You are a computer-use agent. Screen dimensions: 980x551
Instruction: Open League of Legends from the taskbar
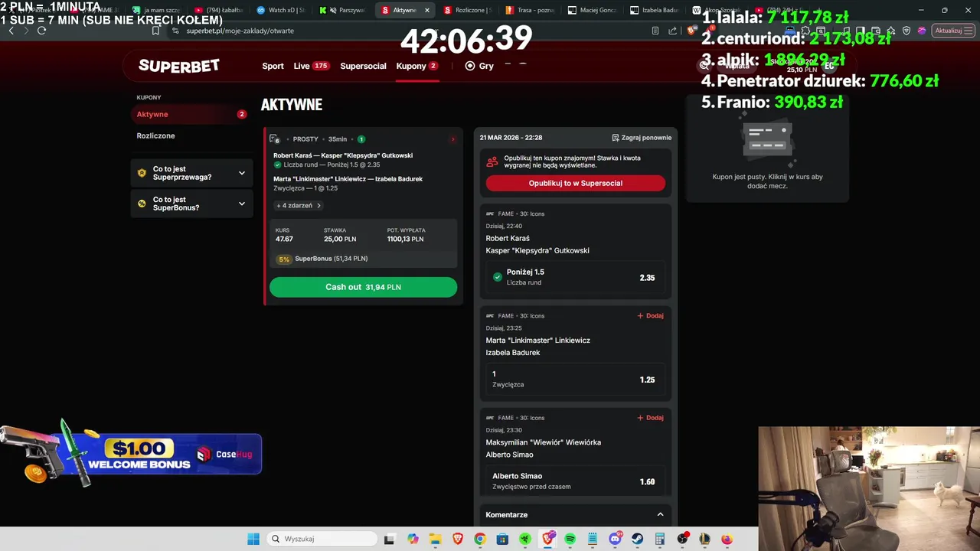(x=705, y=539)
